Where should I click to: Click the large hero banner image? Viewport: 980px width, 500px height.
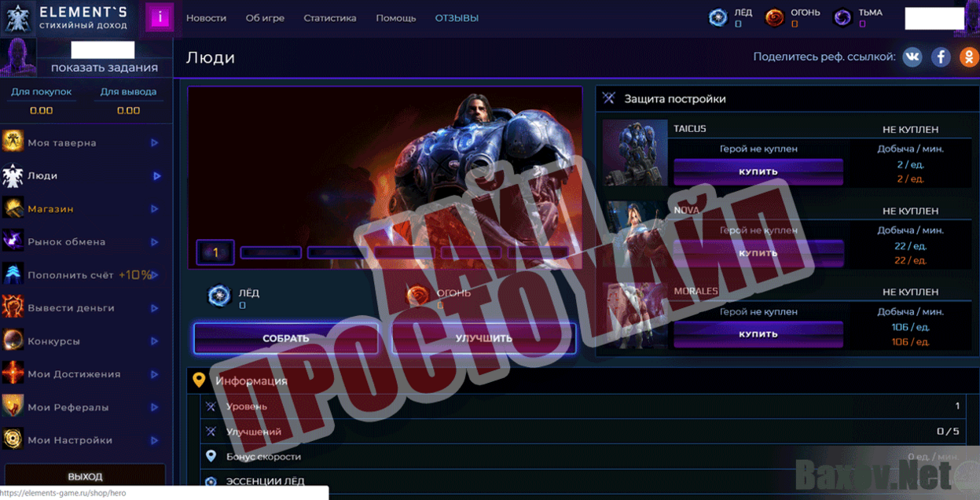pyautogui.click(x=385, y=178)
